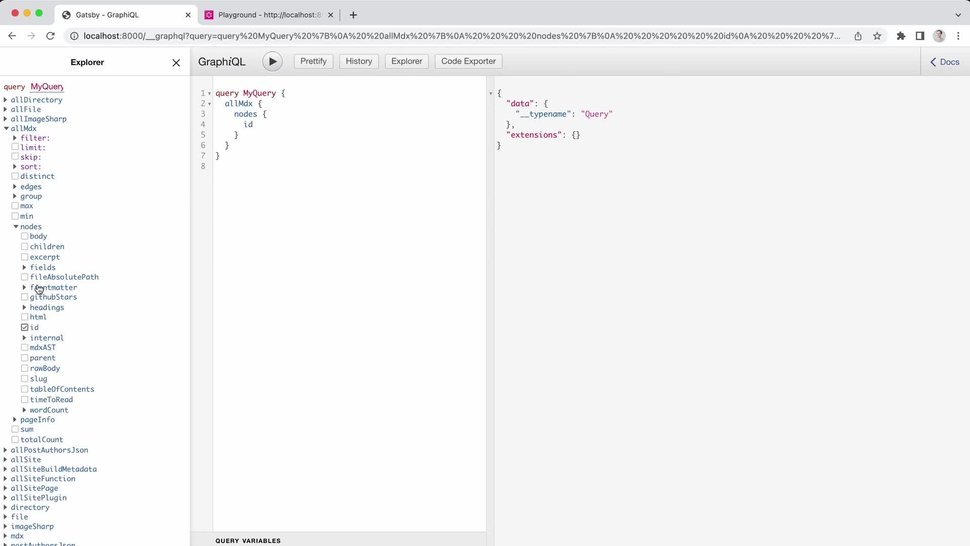Expand the frontmatter field
Viewport: 970px width, 546px height.
[x=25, y=288]
